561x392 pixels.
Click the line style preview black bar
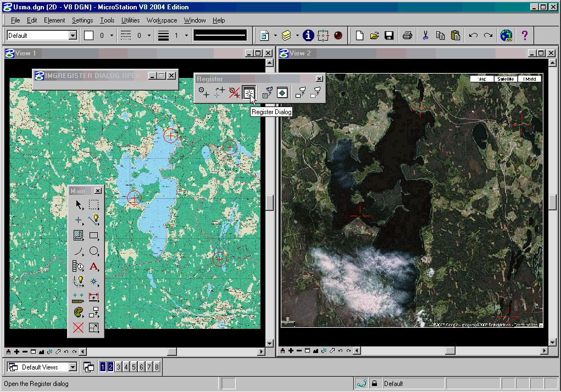pyautogui.click(x=220, y=35)
